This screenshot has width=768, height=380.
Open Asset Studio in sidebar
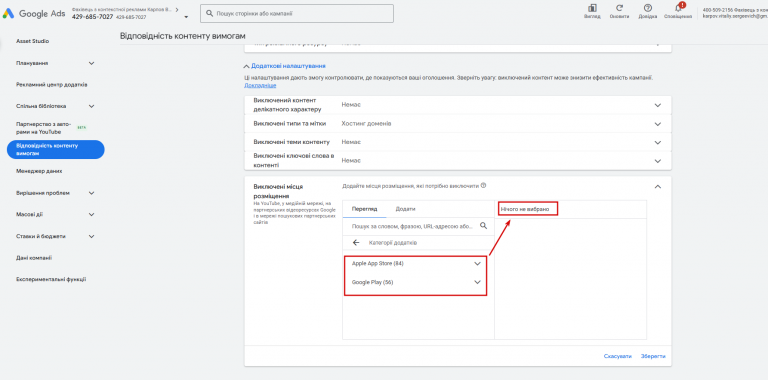click(33, 42)
